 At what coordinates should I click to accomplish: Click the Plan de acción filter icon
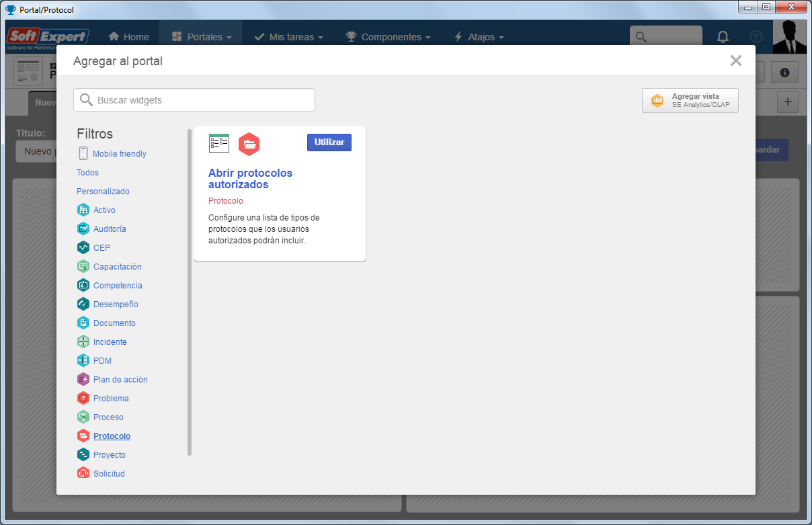[x=83, y=379]
